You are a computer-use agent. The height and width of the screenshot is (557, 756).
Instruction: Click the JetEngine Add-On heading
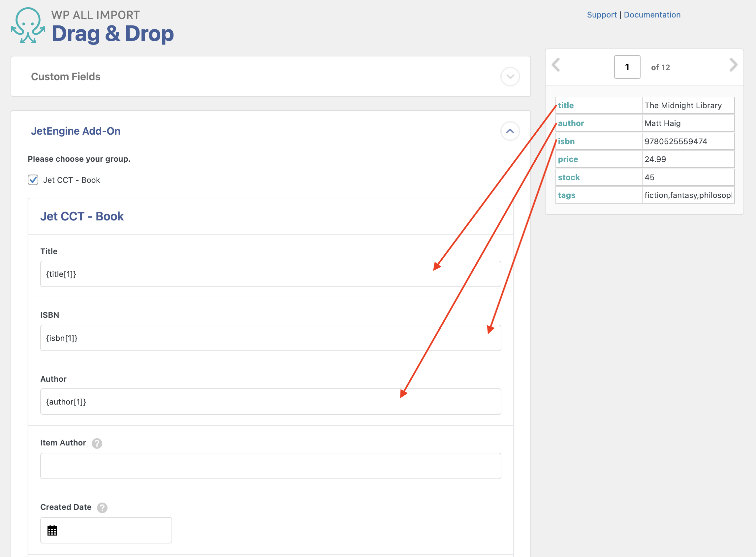pos(76,131)
